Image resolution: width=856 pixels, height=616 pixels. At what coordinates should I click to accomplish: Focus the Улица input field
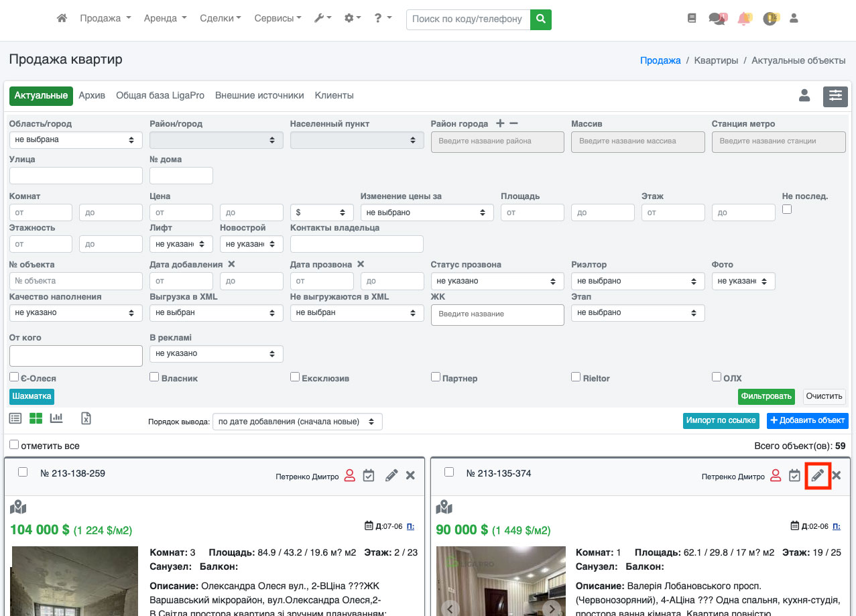coord(76,176)
